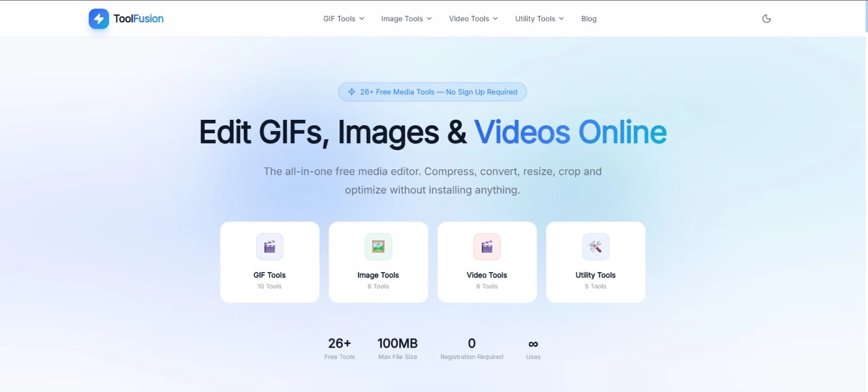Click the infinity Uses symbol

(x=533, y=344)
